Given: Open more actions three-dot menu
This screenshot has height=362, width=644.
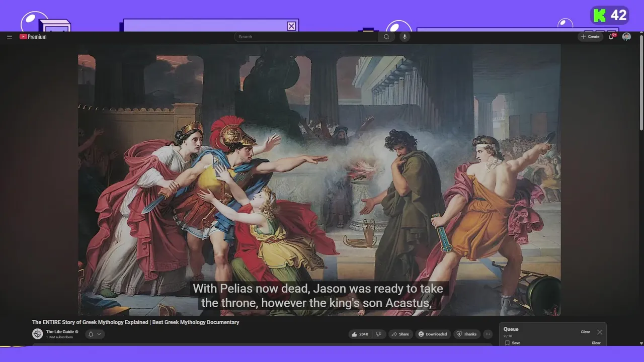Looking at the screenshot, I should (488, 334).
